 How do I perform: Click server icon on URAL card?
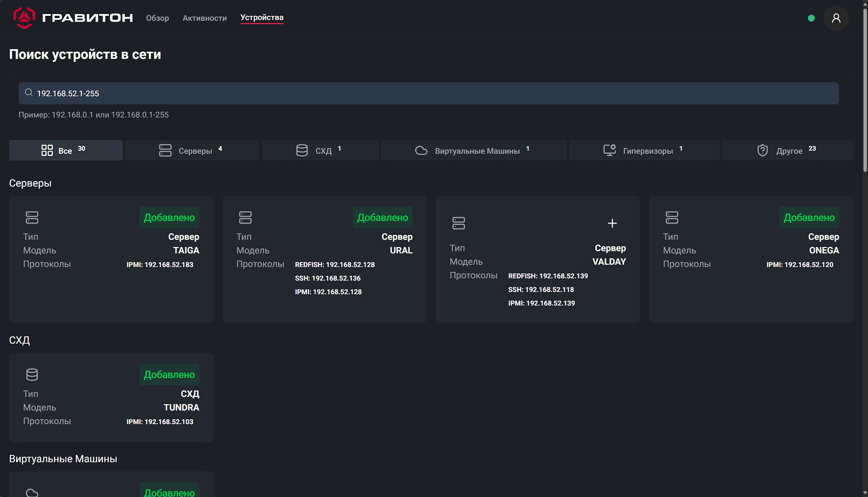pos(245,218)
